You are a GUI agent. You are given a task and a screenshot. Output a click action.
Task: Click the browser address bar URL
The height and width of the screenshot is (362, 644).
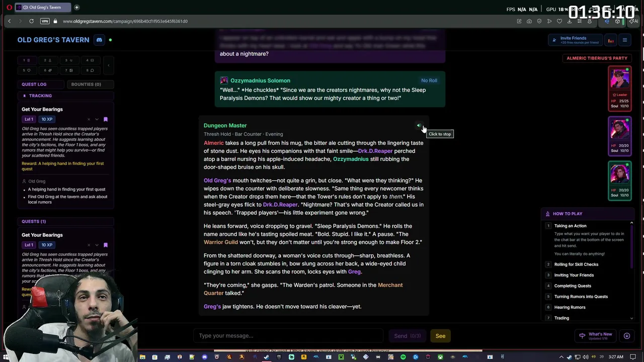click(x=125, y=21)
